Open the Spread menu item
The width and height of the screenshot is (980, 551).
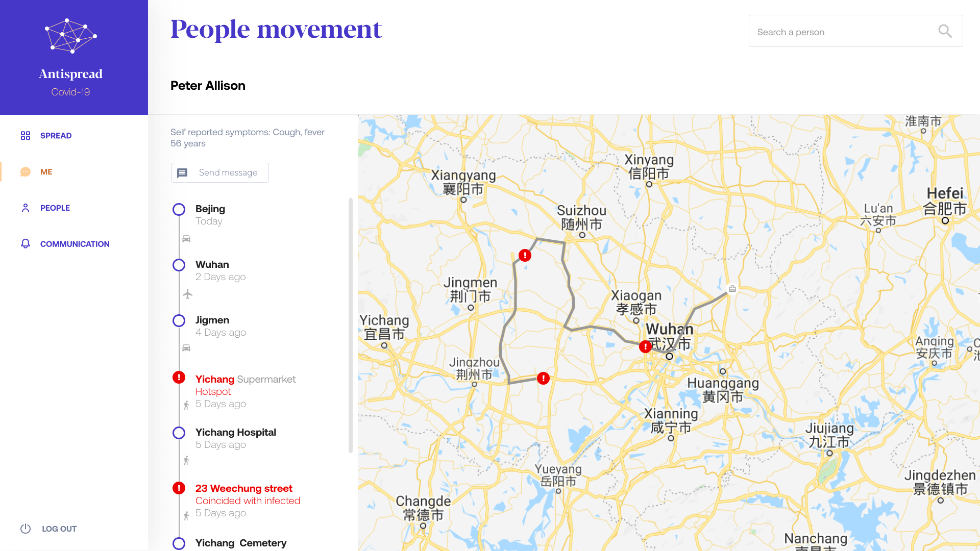coord(56,136)
